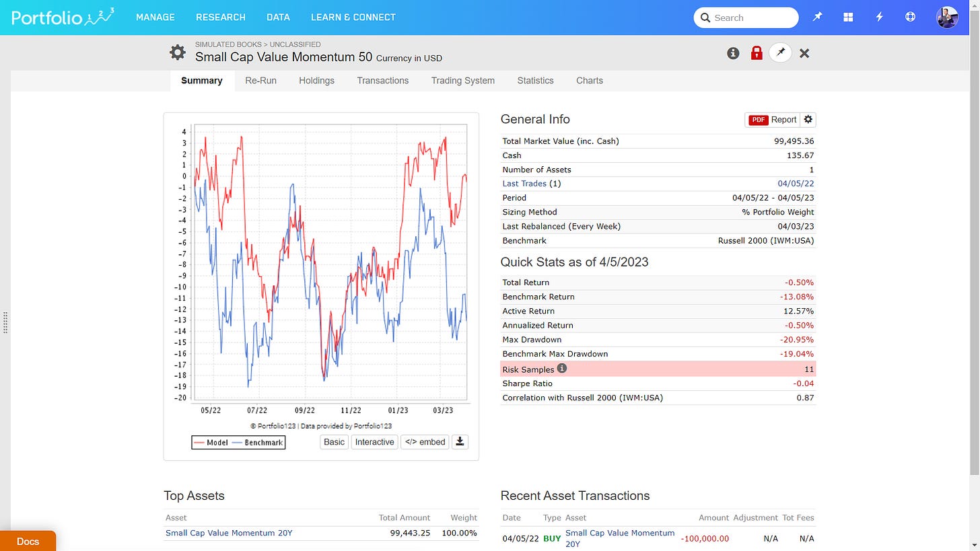The image size is (980, 551).
Task: Click the Total Market Value 99,495.36
Action: click(794, 141)
